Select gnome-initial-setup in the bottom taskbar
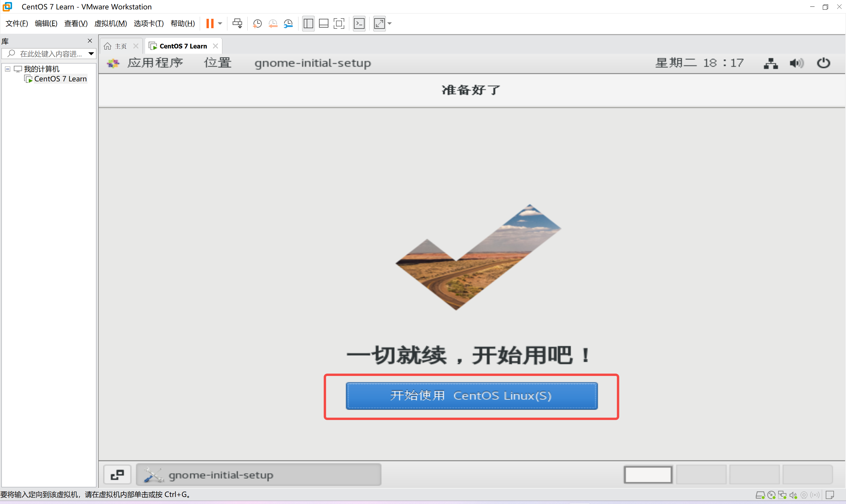The image size is (846, 504). (259, 475)
